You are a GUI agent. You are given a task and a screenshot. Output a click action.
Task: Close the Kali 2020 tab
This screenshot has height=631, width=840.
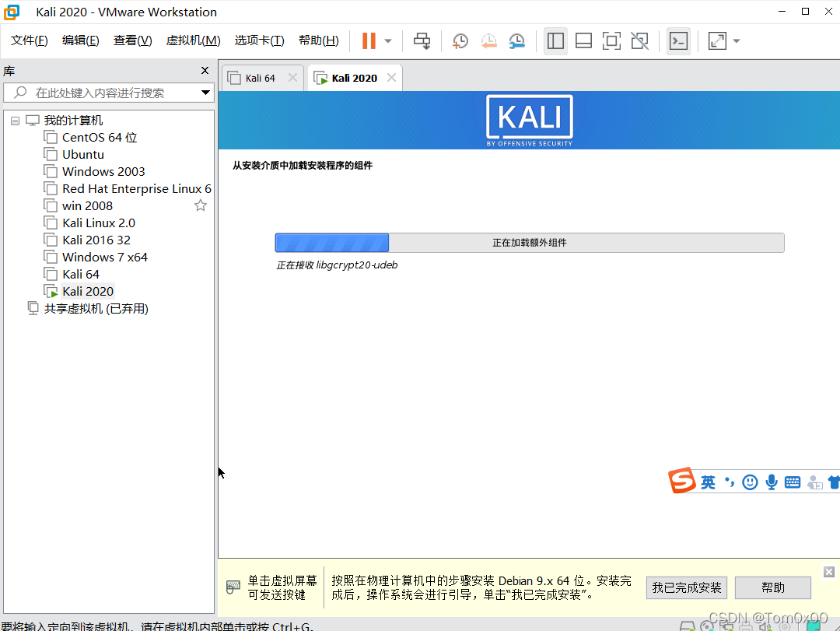point(391,78)
